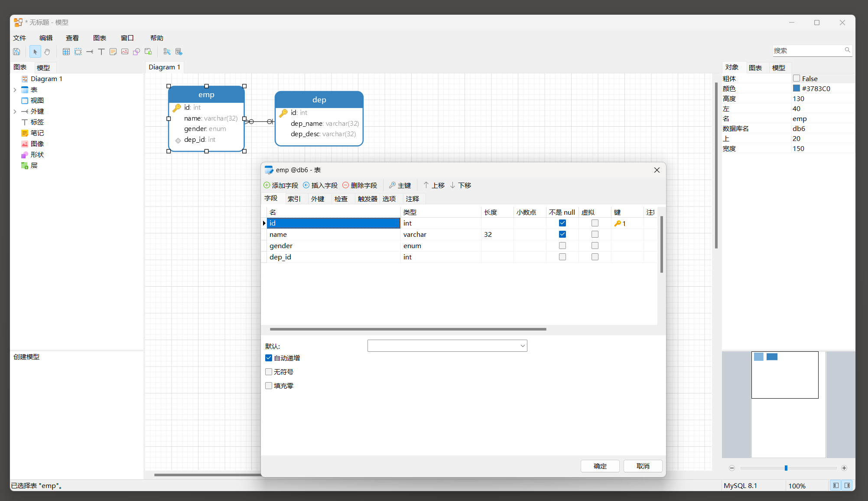Click the zoom slider handle

coord(786,468)
